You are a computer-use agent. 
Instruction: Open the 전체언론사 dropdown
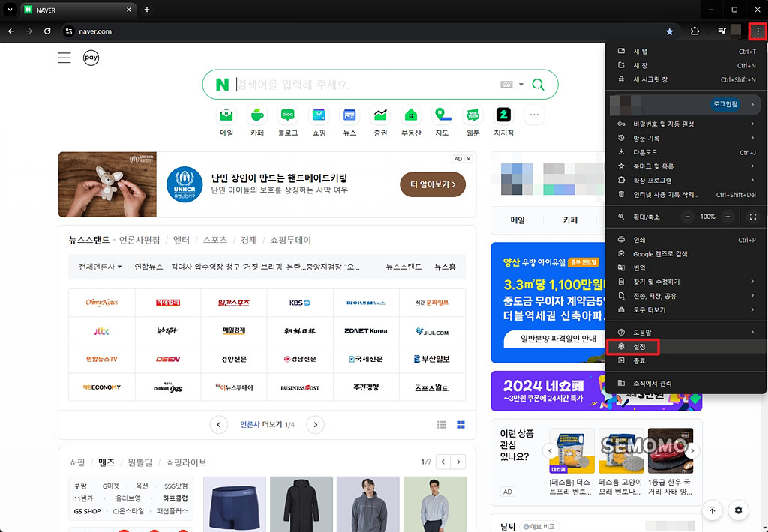point(100,267)
